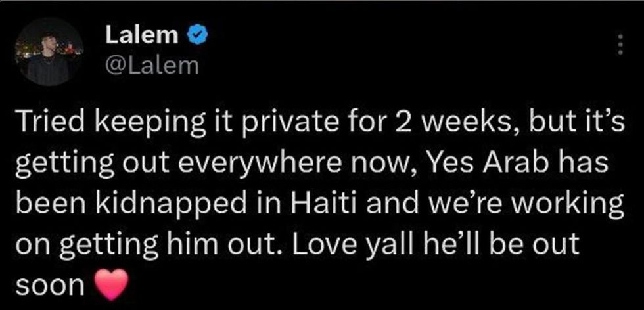Image resolution: width=644 pixels, height=310 pixels.
Task: Open the three-dot more options menu
Action: click(617, 45)
